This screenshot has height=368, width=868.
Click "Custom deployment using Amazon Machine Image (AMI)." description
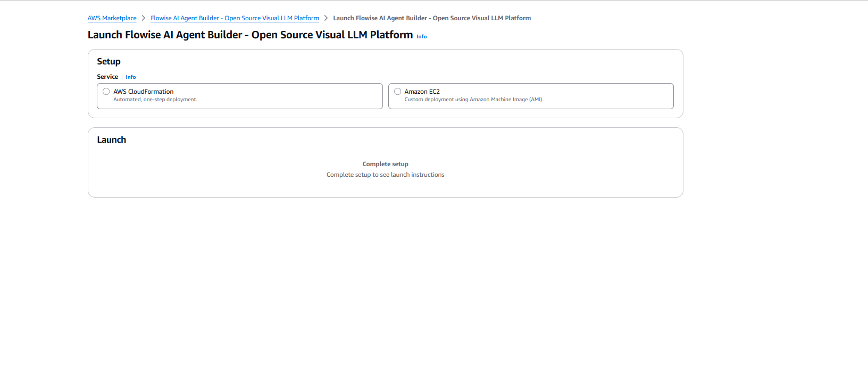point(474,100)
